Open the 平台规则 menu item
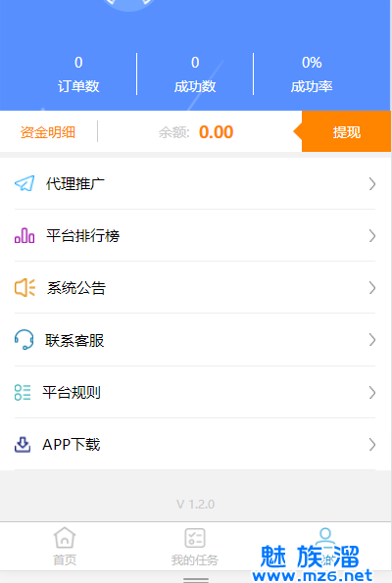 [195, 392]
